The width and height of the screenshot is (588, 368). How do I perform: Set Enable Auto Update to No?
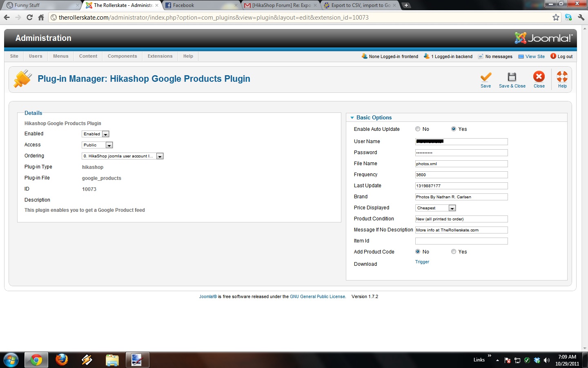tap(418, 129)
